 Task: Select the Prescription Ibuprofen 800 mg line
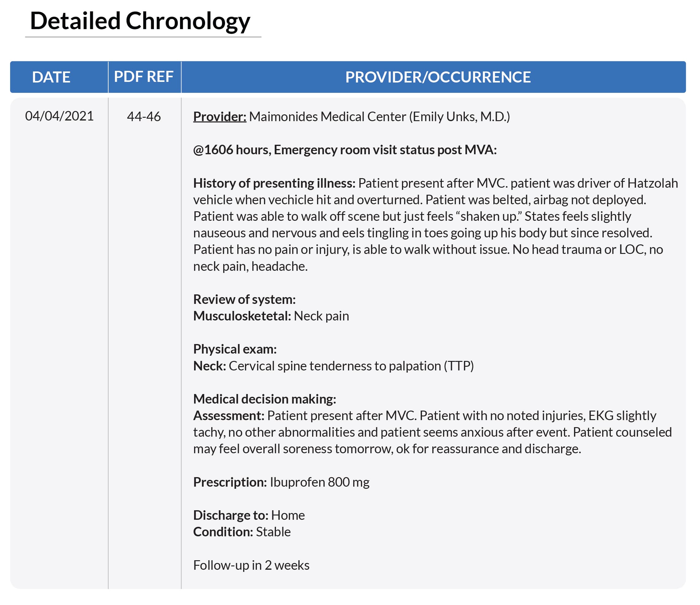click(x=281, y=482)
